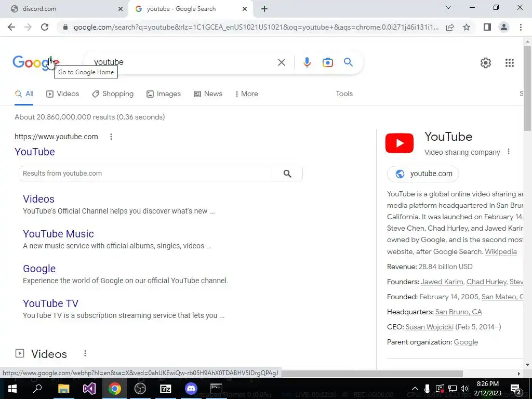This screenshot has width=532, height=399.
Task: Open the Wikipedia source link
Action: coord(501,252)
